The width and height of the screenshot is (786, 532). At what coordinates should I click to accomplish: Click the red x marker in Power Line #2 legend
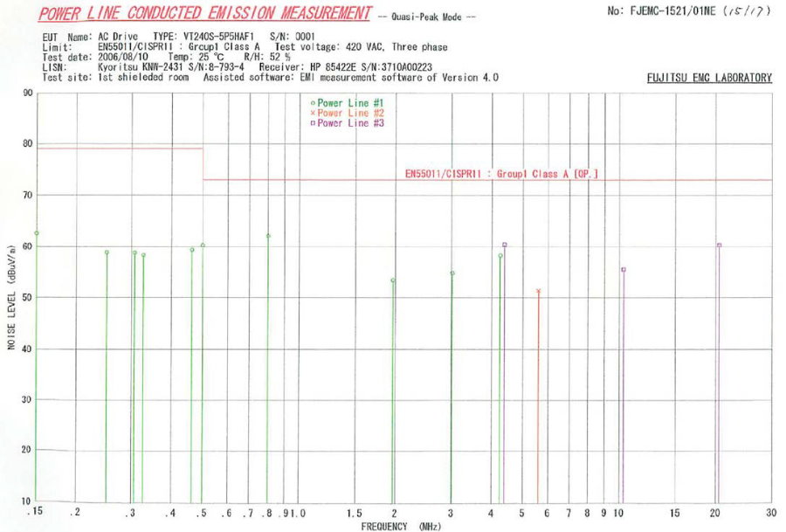[x=313, y=114]
